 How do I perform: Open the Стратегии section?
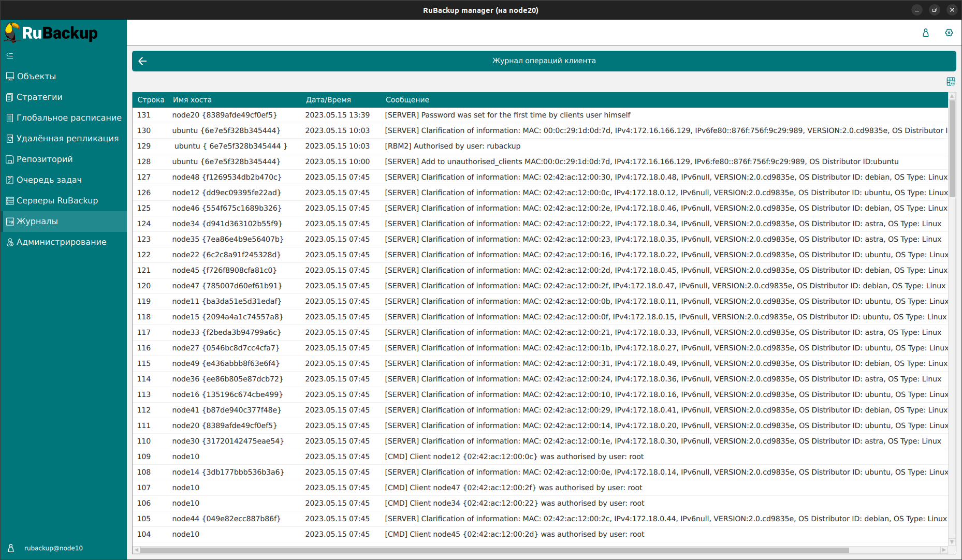point(39,97)
